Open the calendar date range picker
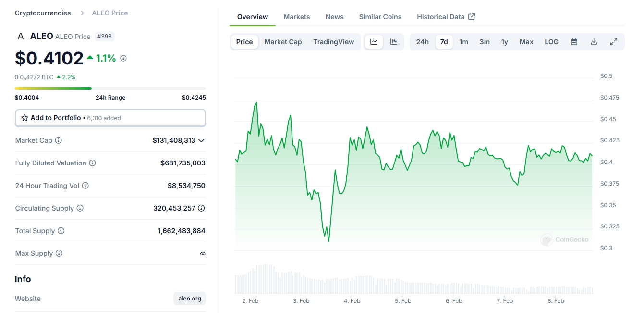This screenshot has width=644, height=313. [x=574, y=42]
